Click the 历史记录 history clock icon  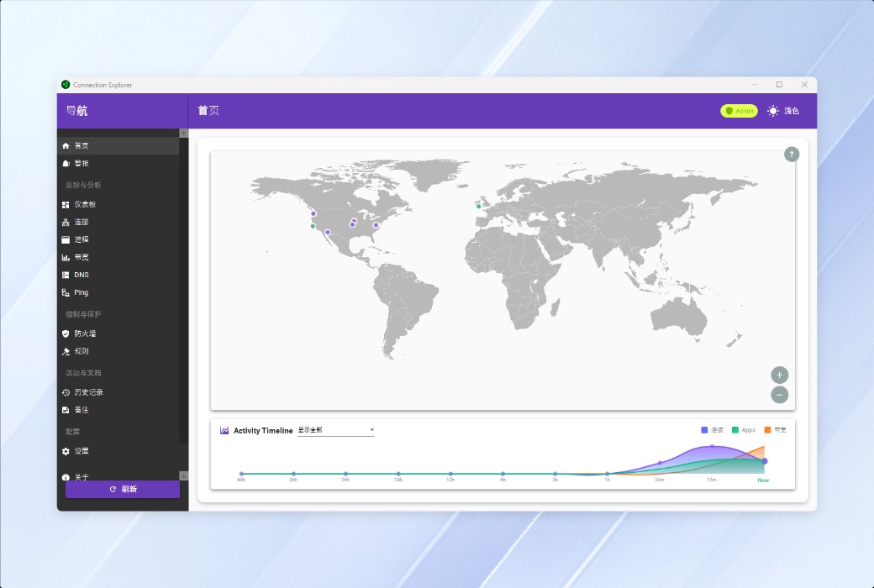pyautogui.click(x=66, y=392)
